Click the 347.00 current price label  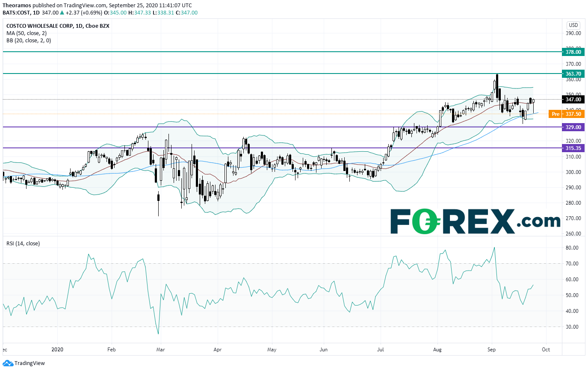point(573,99)
